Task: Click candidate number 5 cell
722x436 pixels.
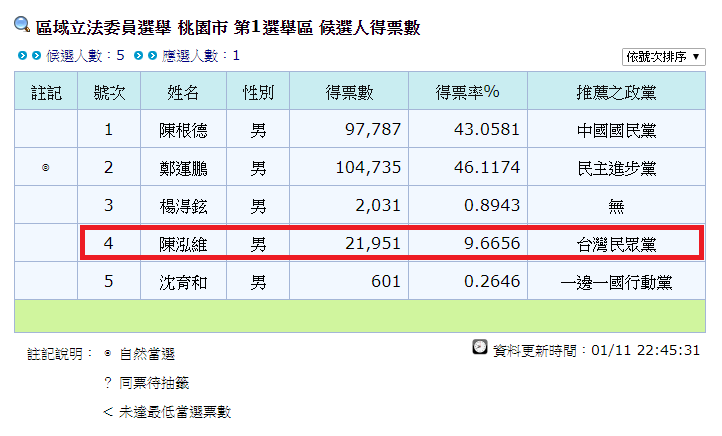Action: [109, 281]
